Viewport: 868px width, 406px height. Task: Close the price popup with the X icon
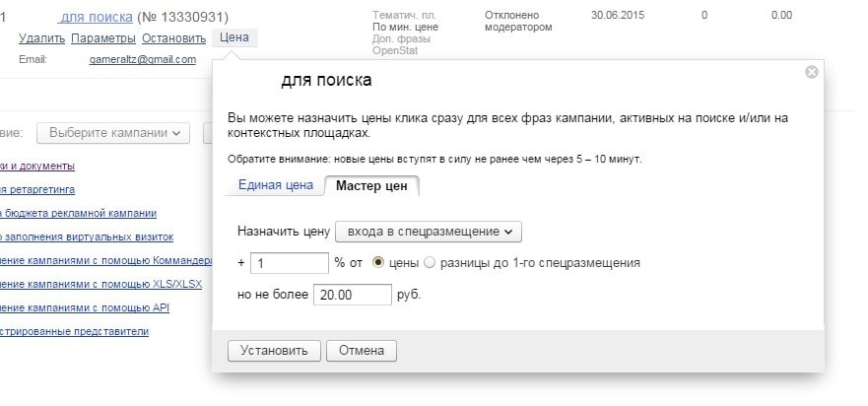point(811,72)
